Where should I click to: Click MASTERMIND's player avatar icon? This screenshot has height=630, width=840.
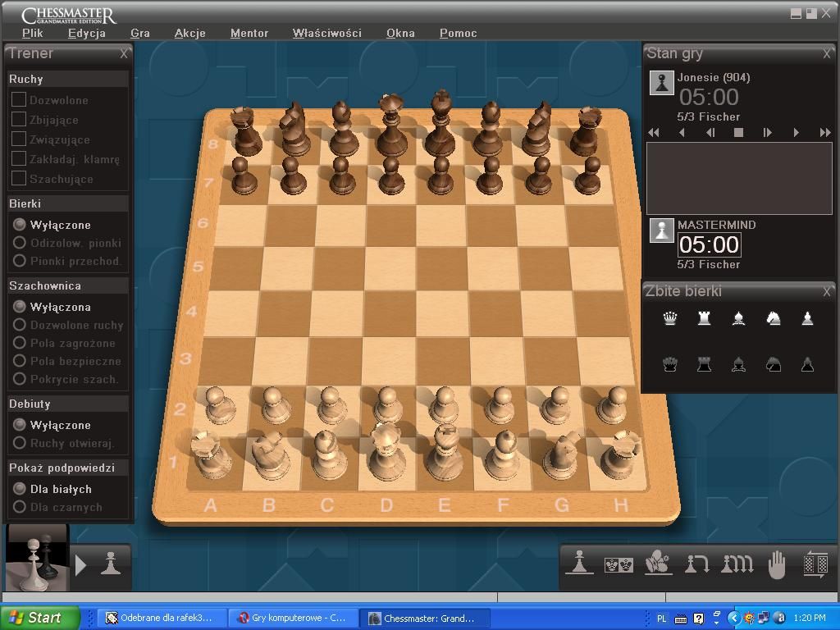[x=661, y=231]
